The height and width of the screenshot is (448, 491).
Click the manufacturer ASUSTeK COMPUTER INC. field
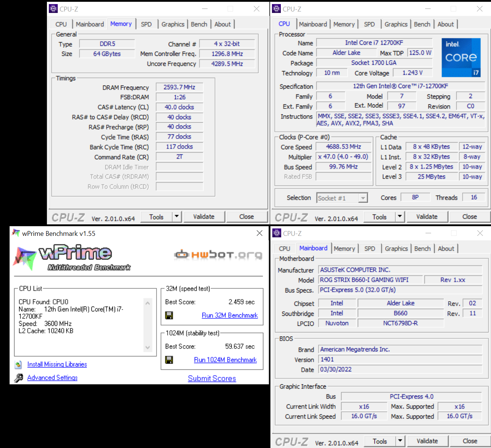point(400,270)
